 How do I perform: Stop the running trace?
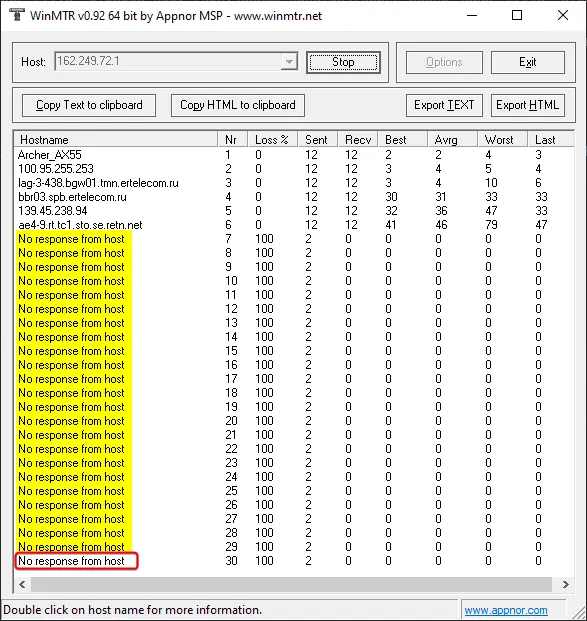(343, 62)
